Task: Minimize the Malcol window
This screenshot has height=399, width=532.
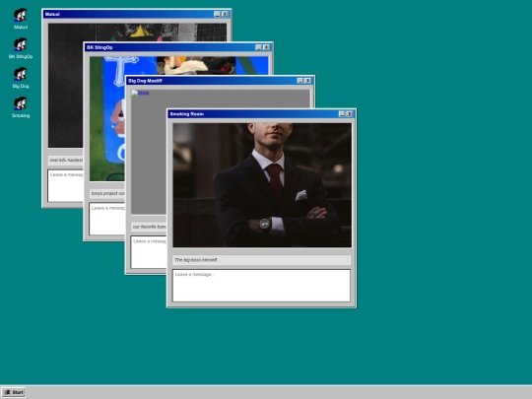Action: pyautogui.click(x=217, y=14)
